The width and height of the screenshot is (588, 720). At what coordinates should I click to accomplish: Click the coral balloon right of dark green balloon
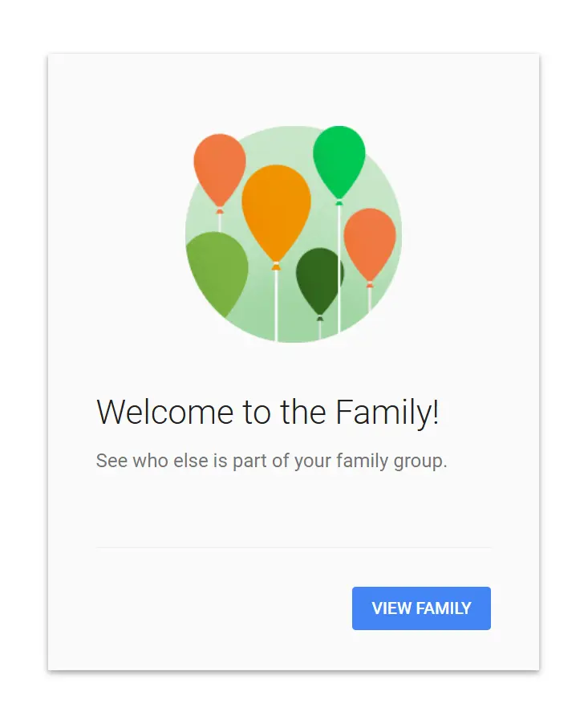(x=370, y=243)
